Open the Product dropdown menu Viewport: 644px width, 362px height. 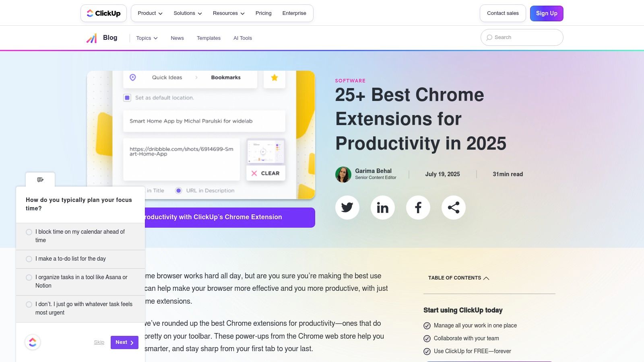point(150,13)
